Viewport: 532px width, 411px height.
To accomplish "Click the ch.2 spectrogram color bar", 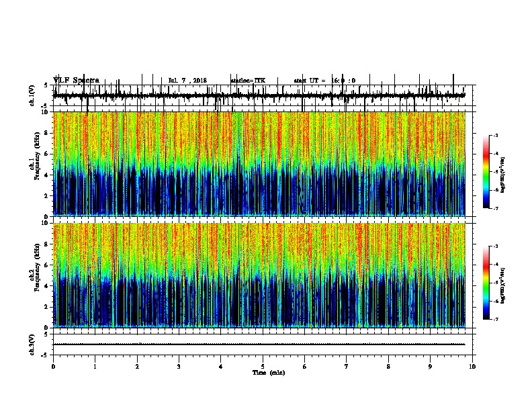I will 486,283.
